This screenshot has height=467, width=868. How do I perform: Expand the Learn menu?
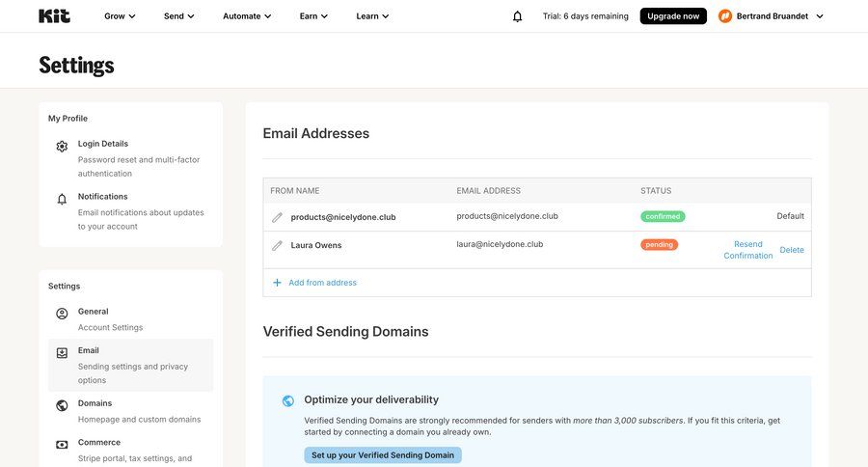coord(372,16)
